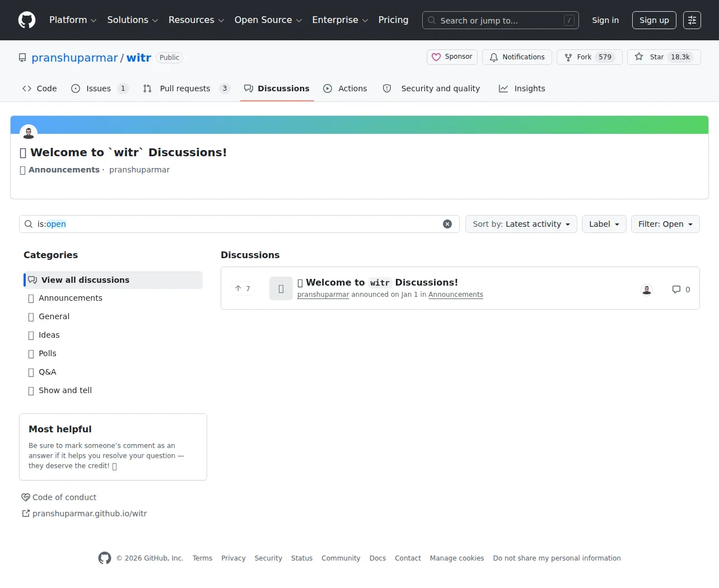Open the Insights tab
This screenshot has height=588, width=719.
(522, 88)
